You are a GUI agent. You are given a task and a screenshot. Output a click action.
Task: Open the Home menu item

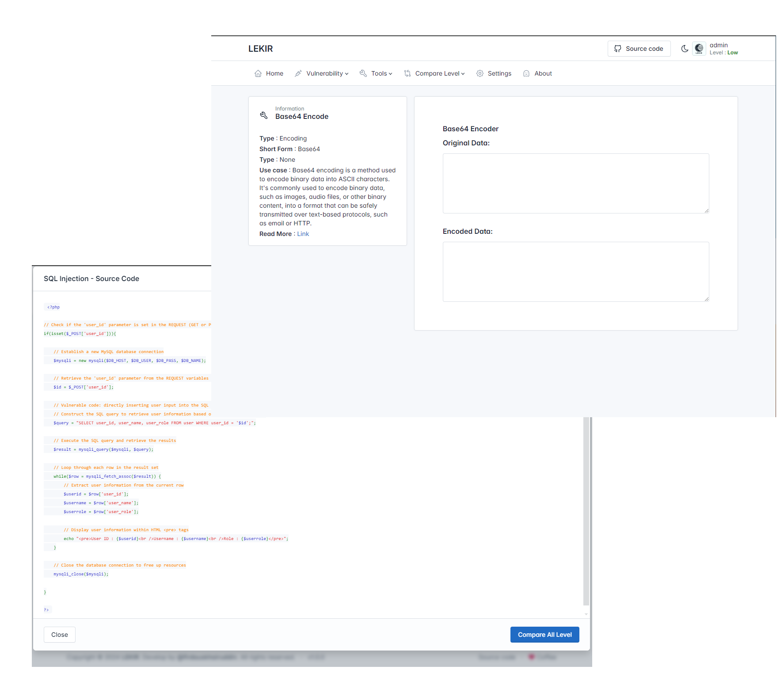tap(269, 73)
